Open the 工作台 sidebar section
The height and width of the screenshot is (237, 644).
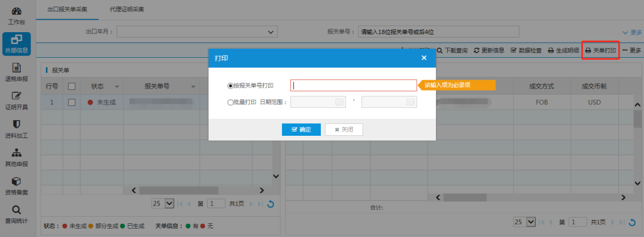17,16
